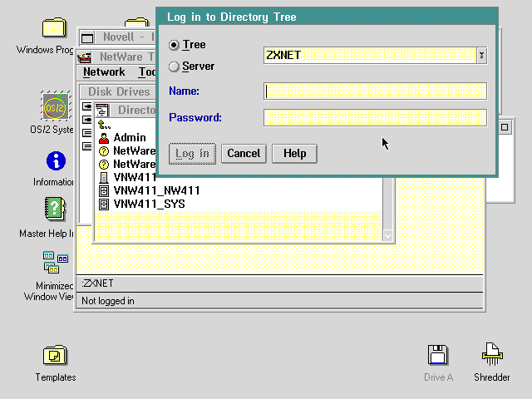
Task: Click the up-level arrow in Directory list
Action: coord(104,125)
